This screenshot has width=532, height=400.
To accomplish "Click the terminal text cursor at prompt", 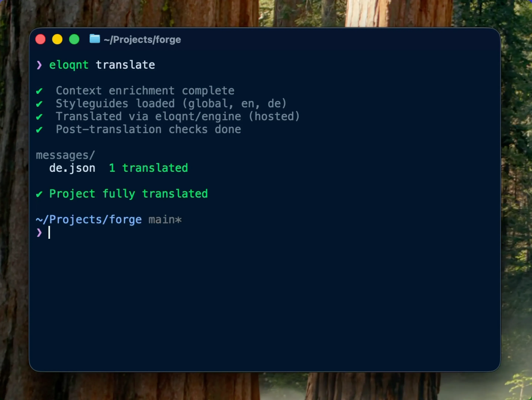I will click(49, 232).
